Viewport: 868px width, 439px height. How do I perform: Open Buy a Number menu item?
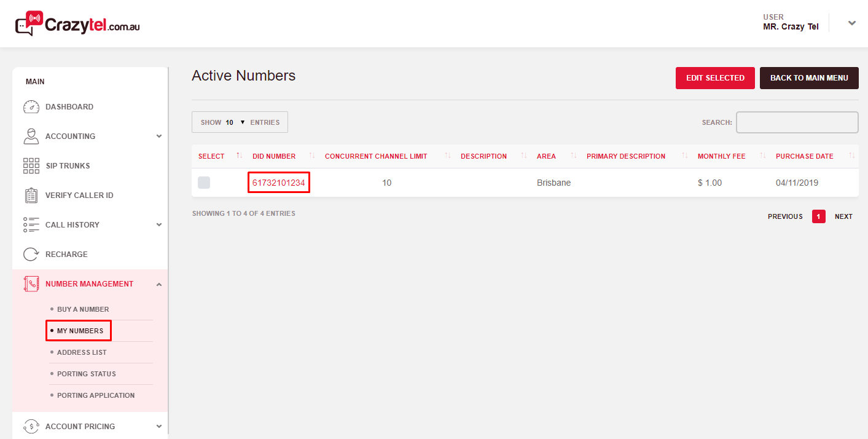[x=83, y=309]
